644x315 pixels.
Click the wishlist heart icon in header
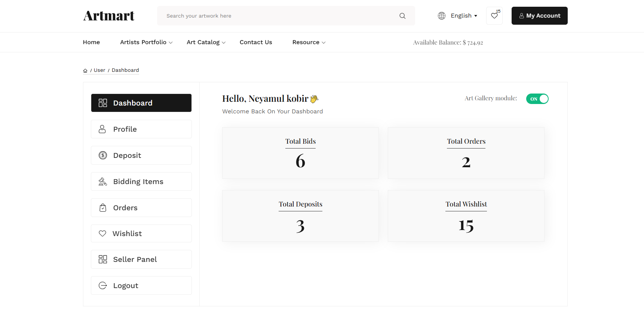click(494, 16)
